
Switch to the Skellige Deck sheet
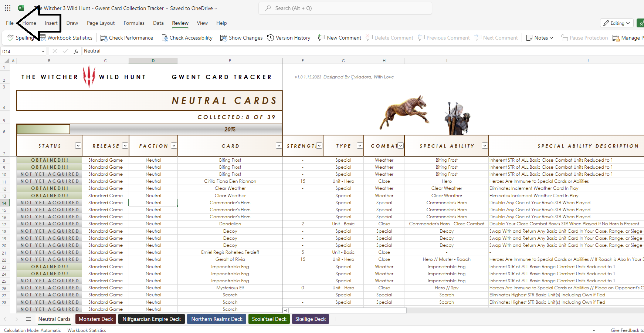click(311, 319)
